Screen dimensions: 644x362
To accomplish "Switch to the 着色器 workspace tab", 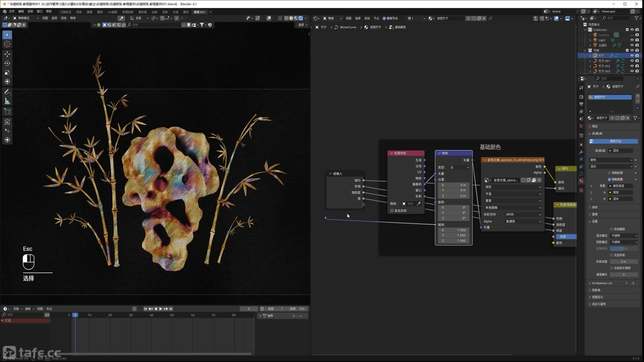I will (142, 12).
